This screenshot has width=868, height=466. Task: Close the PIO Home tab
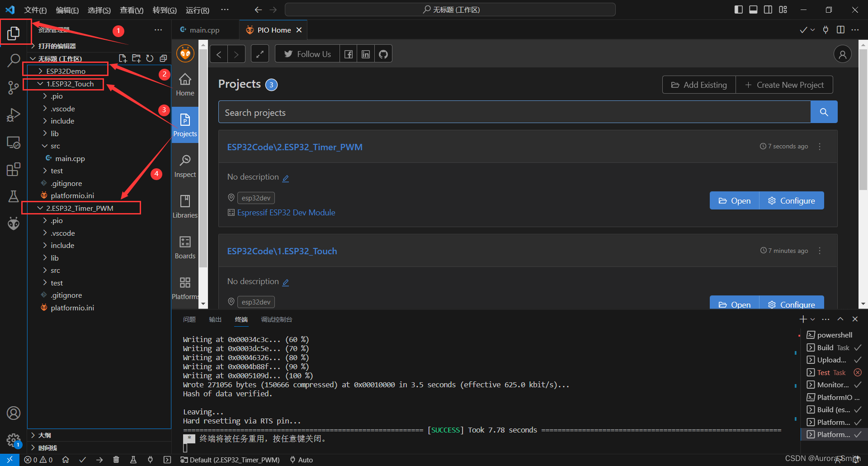click(299, 30)
